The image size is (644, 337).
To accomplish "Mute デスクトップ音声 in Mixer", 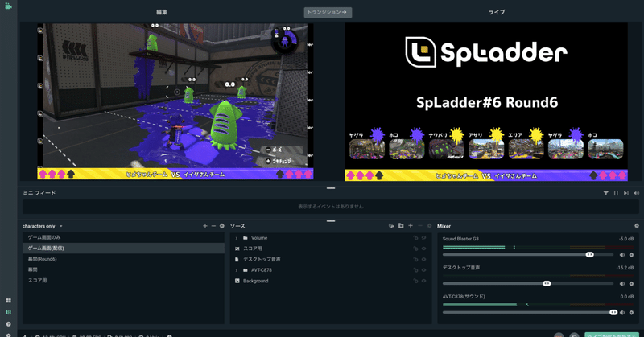I will point(622,284).
